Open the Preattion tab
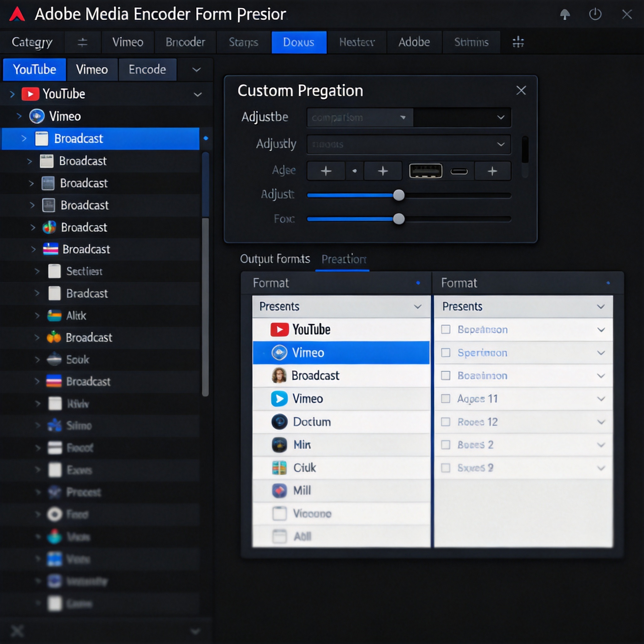The height and width of the screenshot is (644, 644). pos(344,259)
